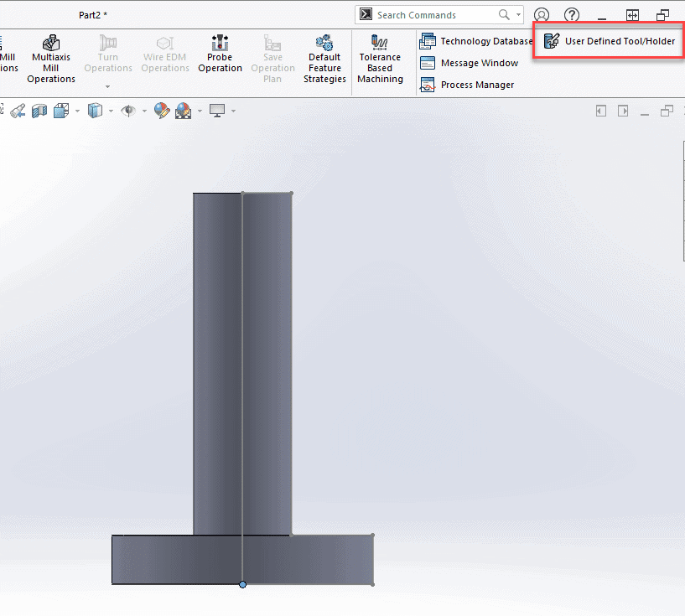Open the user login account icon
This screenshot has height=616, width=685.
click(x=542, y=15)
